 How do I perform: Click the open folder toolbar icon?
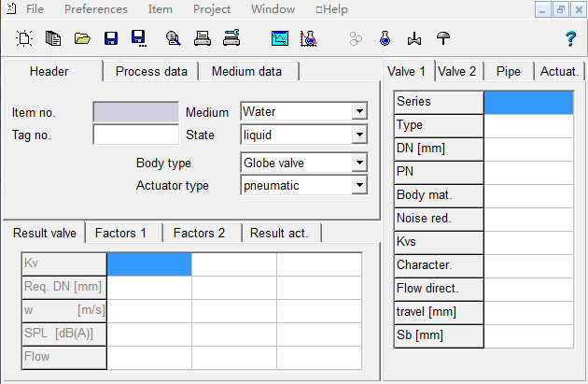point(82,38)
